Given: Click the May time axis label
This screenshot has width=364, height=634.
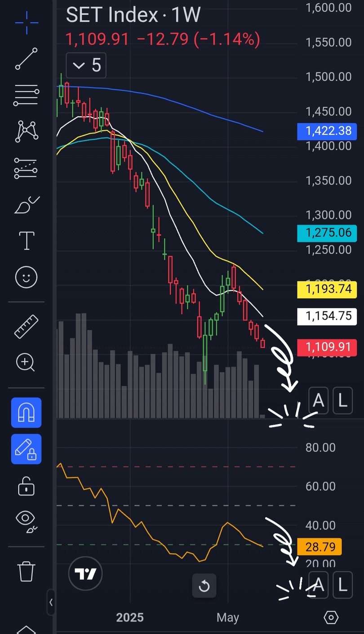Looking at the screenshot, I should (228, 618).
